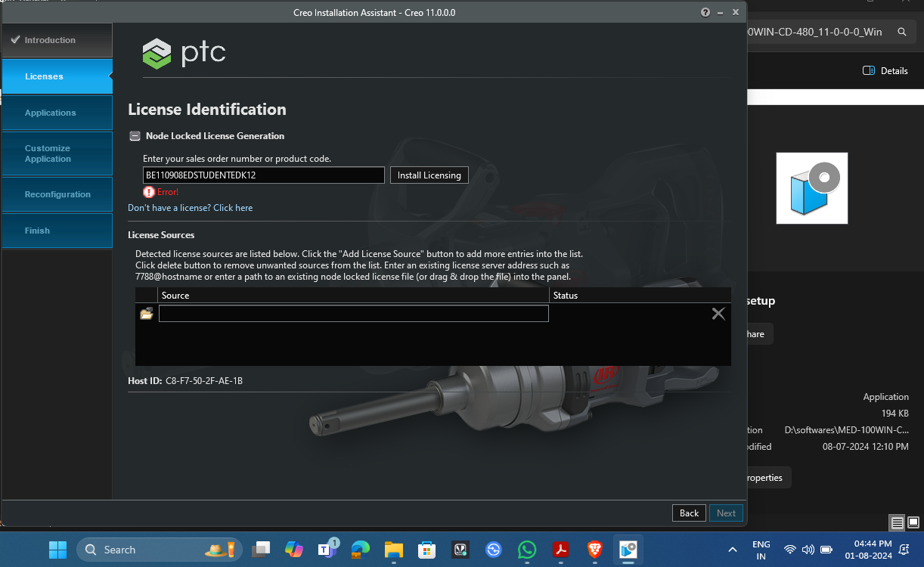
Task: Click the speaker icon in the system tray
Action: pos(808,550)
